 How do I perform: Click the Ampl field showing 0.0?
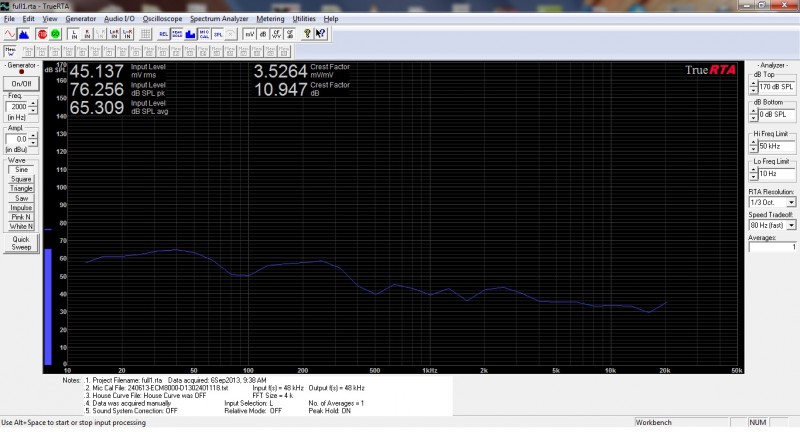pyautogui.click(x=17, y=139)
